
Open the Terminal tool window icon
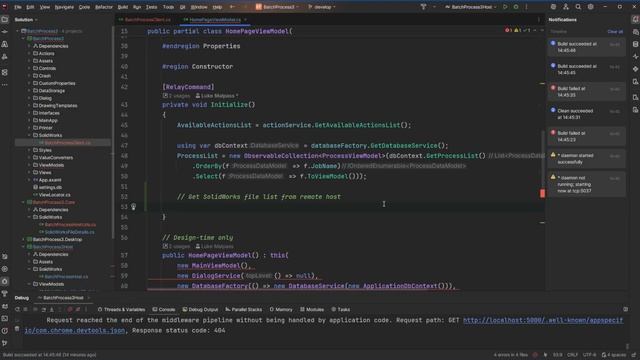5,318
